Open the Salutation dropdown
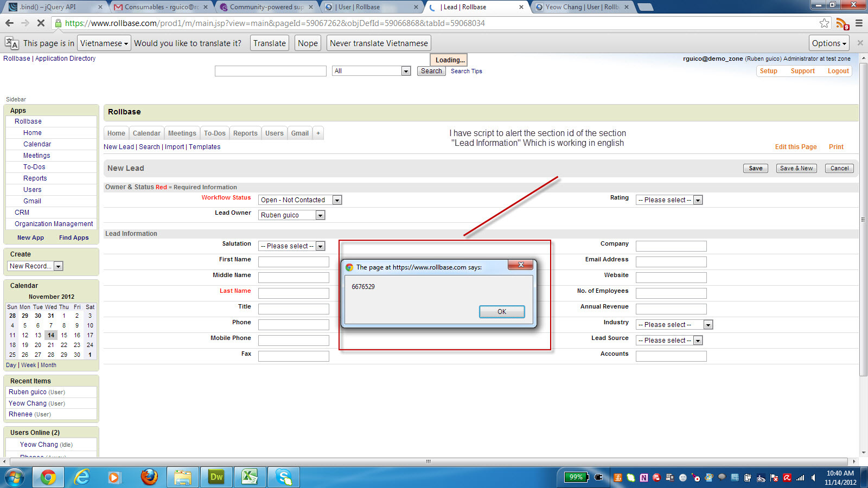Viewport: 868px width, 488px height. coord(292,246)
